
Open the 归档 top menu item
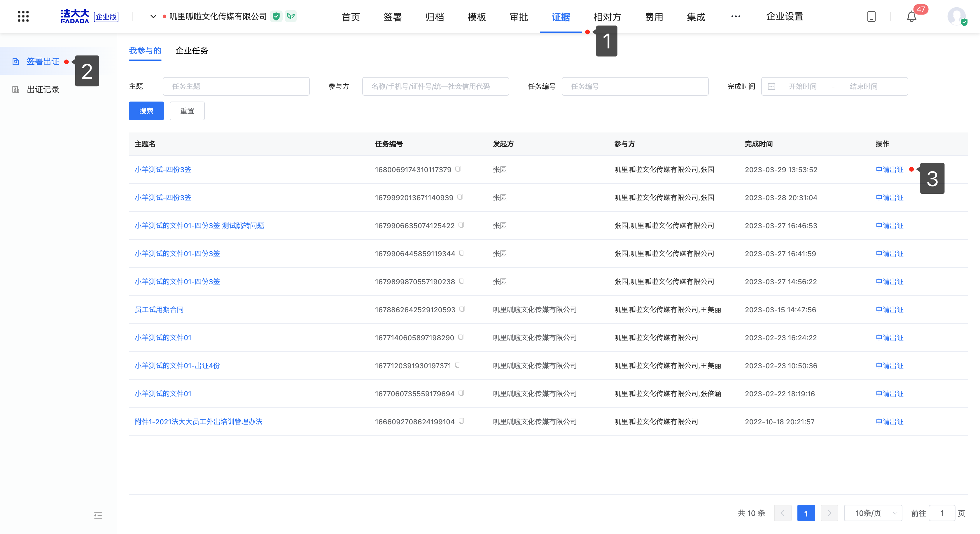pos(435,17)
